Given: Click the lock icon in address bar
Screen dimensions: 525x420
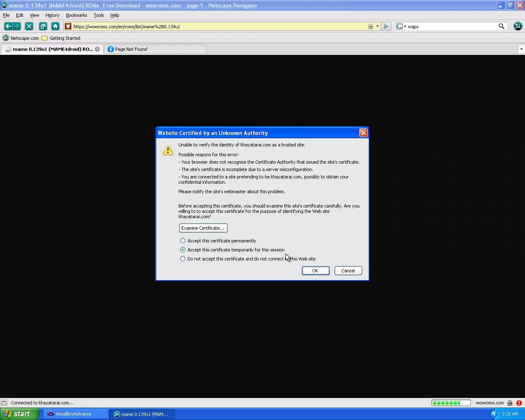Looking at the screenshot, I should pos(370,26).
